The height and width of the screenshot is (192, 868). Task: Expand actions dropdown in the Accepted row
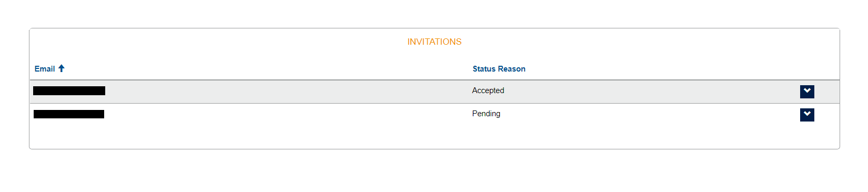[807, 92]
